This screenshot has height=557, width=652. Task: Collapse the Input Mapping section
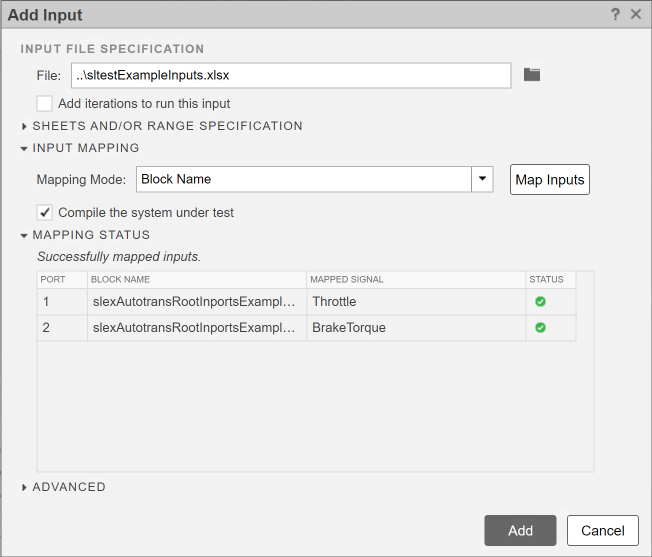[x=25, y=148]
